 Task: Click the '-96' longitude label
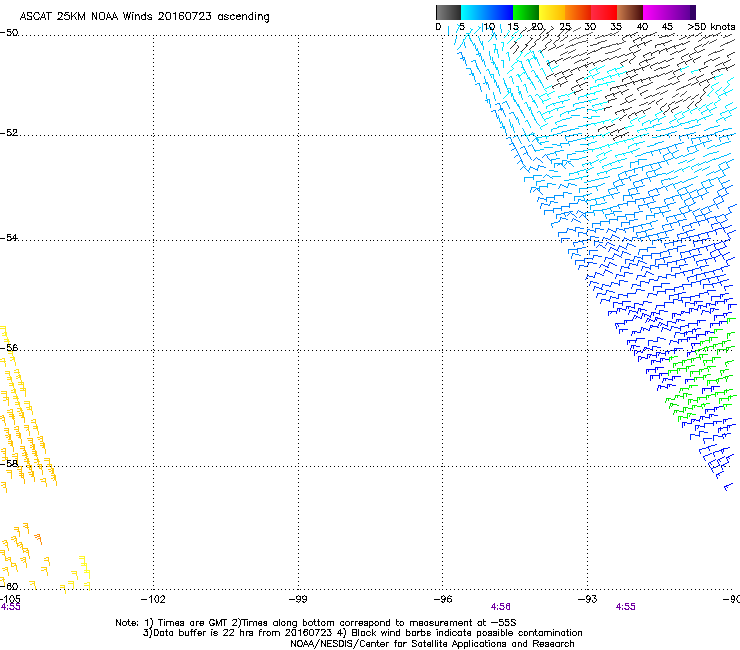pos(443,599)
